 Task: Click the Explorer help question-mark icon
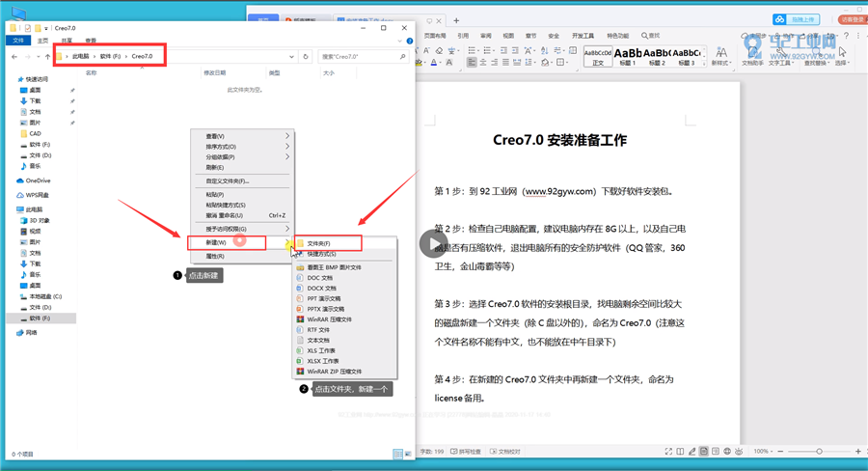[x=410, y=41]
